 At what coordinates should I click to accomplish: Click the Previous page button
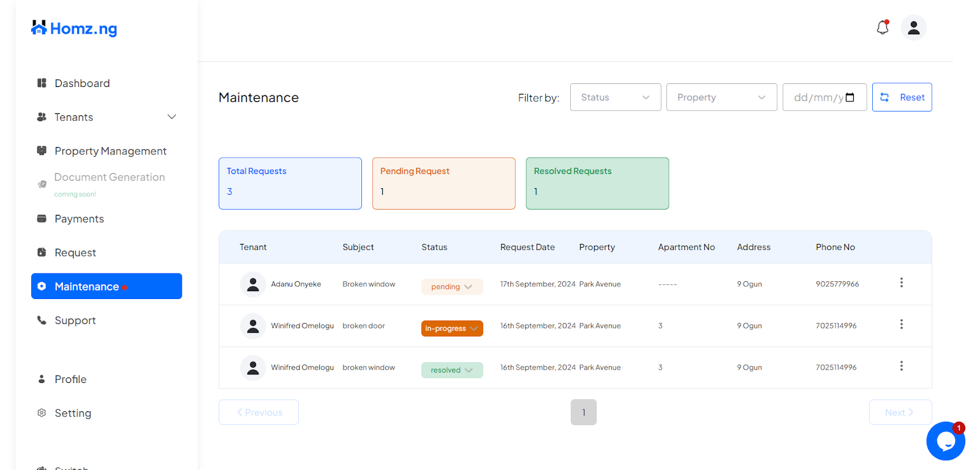tap(258, 412)
